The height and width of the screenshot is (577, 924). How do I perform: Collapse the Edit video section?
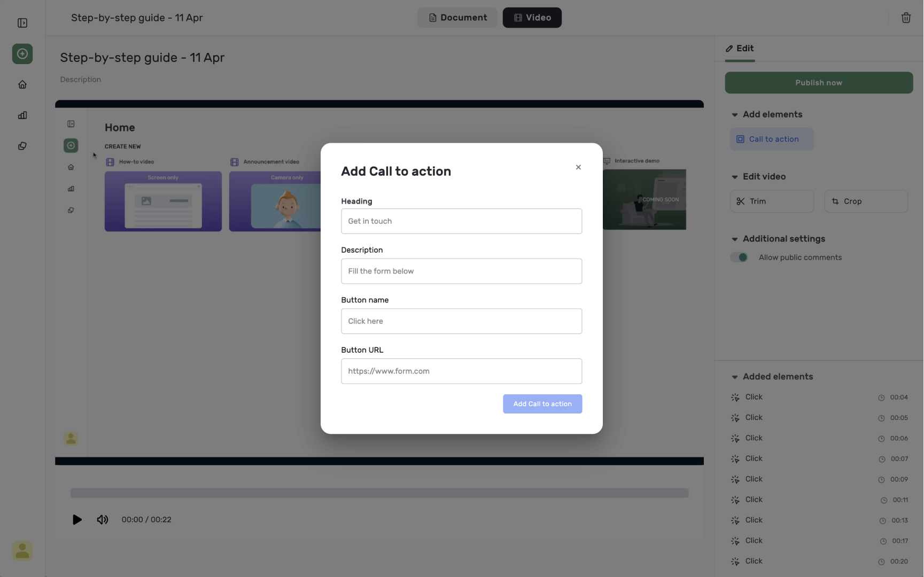pyautogui.click(x=735, y=177)
